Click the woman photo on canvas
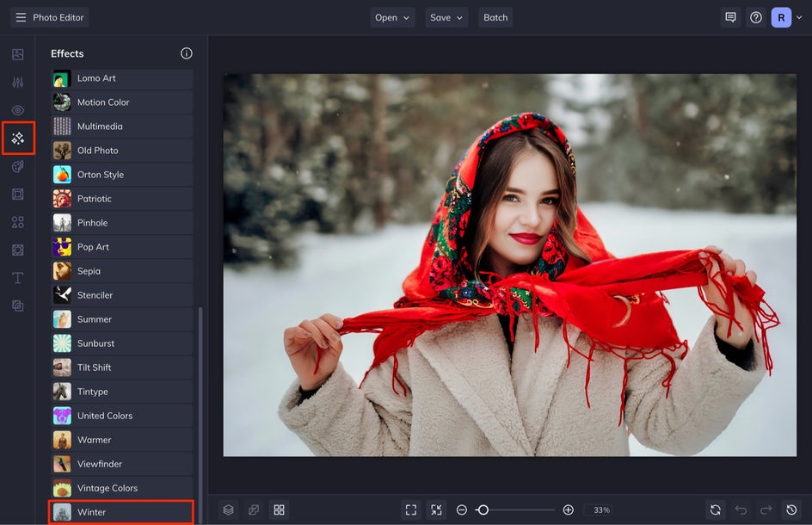 coord(509,265)
